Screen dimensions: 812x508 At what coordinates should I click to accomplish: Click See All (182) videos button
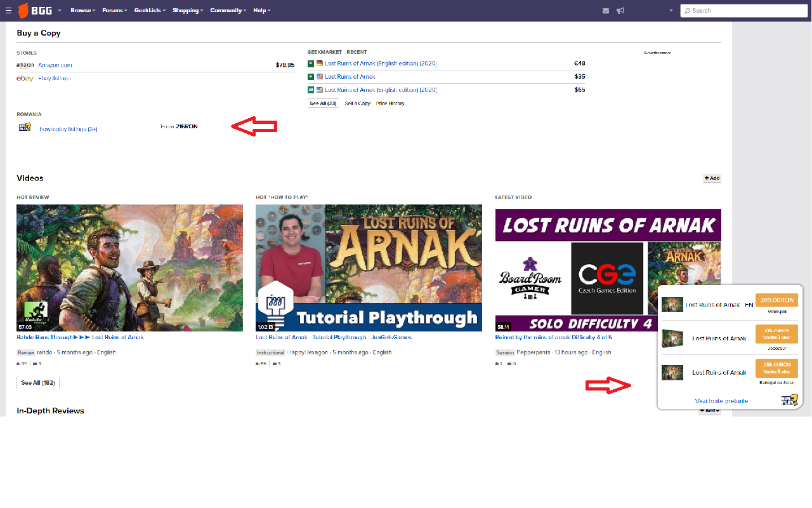(x=38, y=383)
